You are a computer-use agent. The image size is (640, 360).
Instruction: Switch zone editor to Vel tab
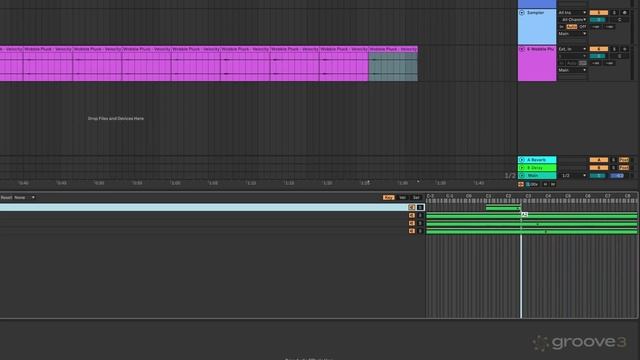click(x=402, y=198)
